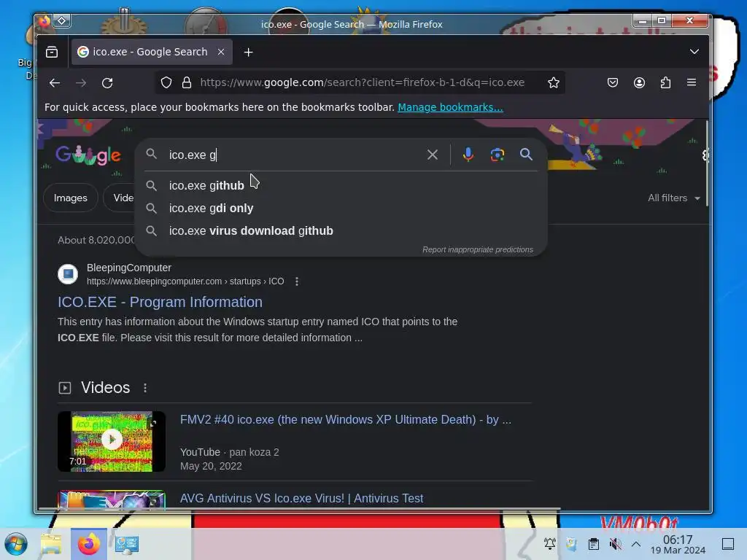Click the forward navigation arrow
This screenshot has height=560, width=747.
(x=81, y=83)
